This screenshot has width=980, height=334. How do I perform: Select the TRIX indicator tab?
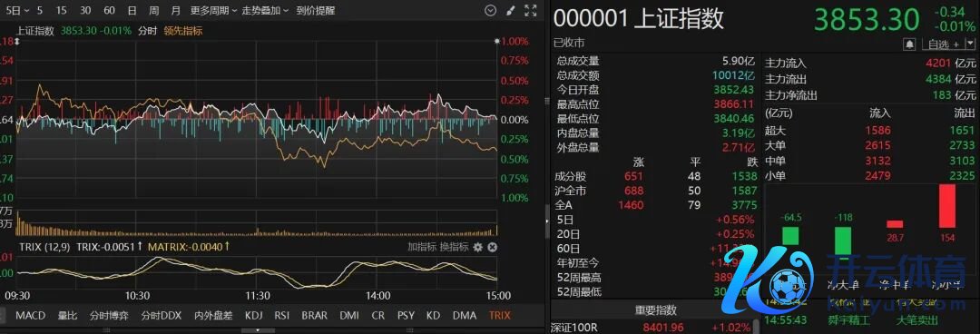click(500, 315)
